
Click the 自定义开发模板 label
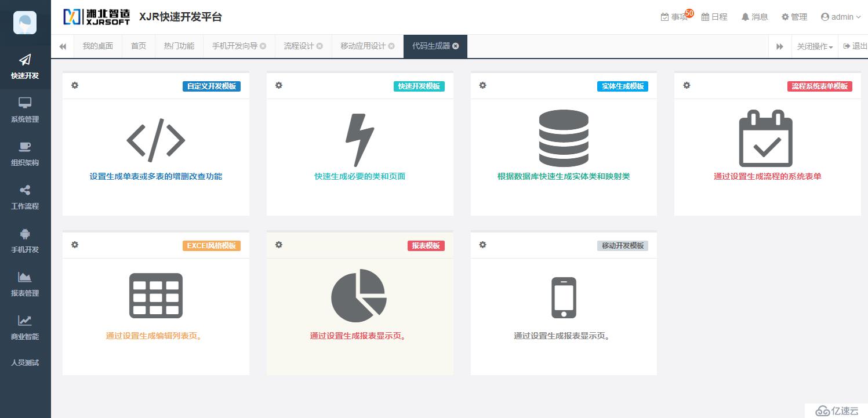coord(212,86)
